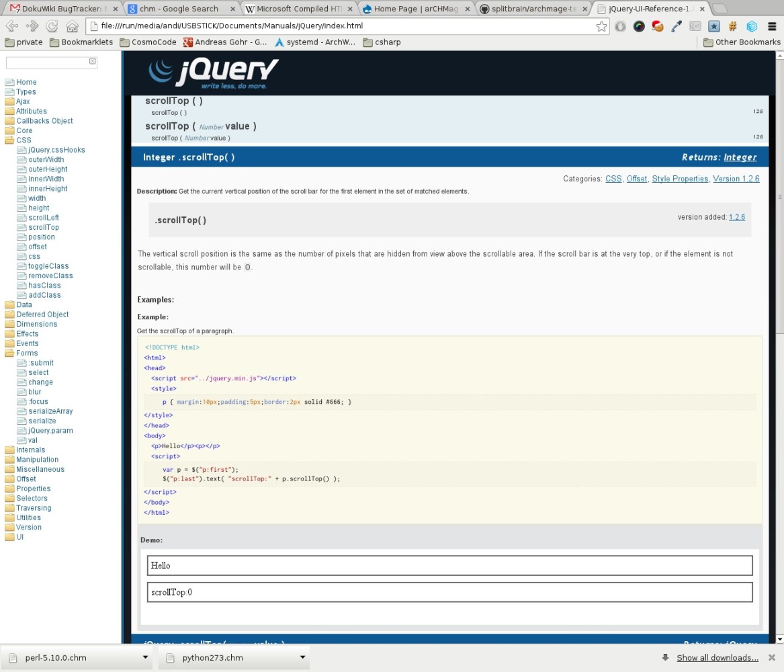
Task: Expand the Selectors folder
Action: 32,498
